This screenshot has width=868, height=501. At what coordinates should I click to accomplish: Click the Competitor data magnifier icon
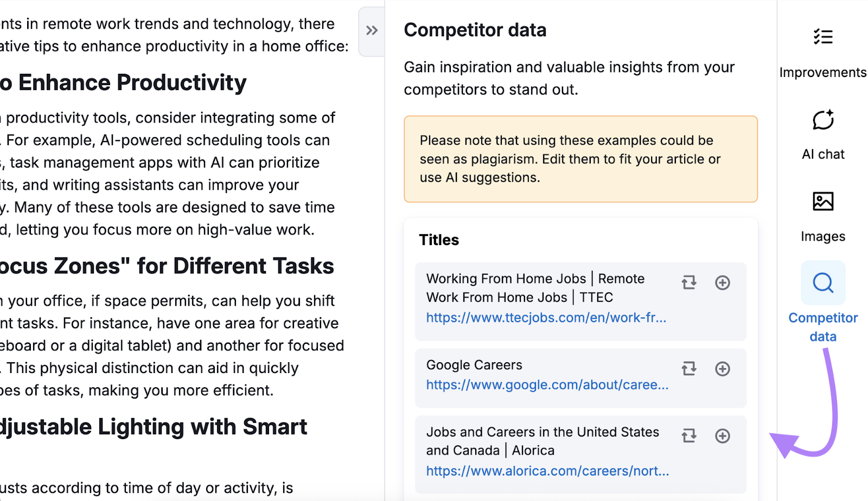[822, 282]
